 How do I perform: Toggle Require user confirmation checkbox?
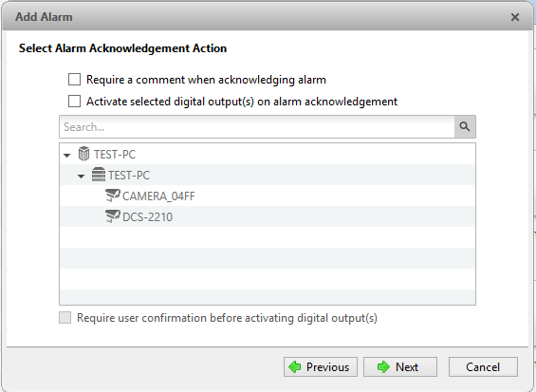pyautogui.click(x=65, y=317)
